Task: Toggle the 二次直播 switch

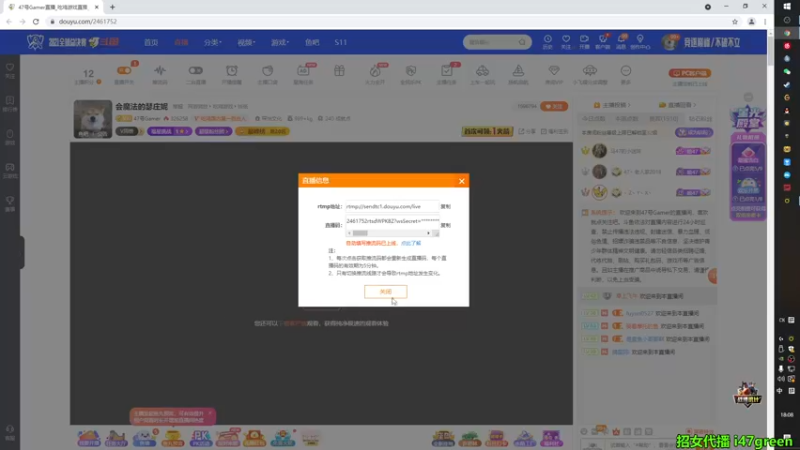Action: point(196,71)
